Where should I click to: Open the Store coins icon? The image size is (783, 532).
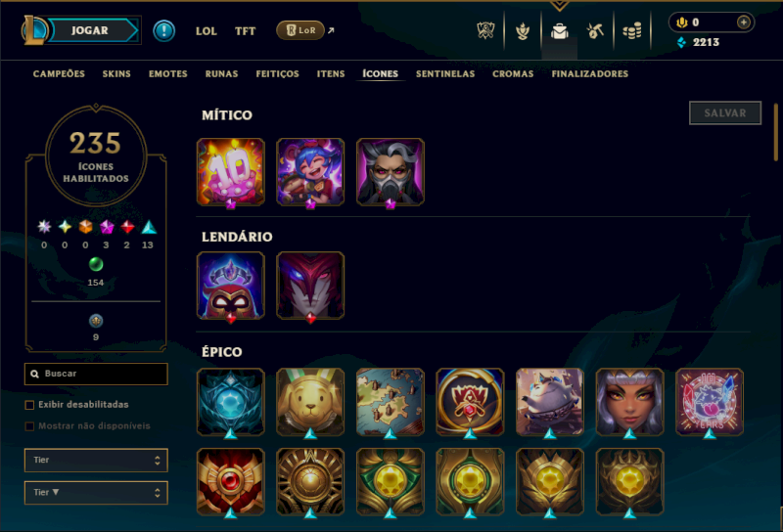[632, 31]
